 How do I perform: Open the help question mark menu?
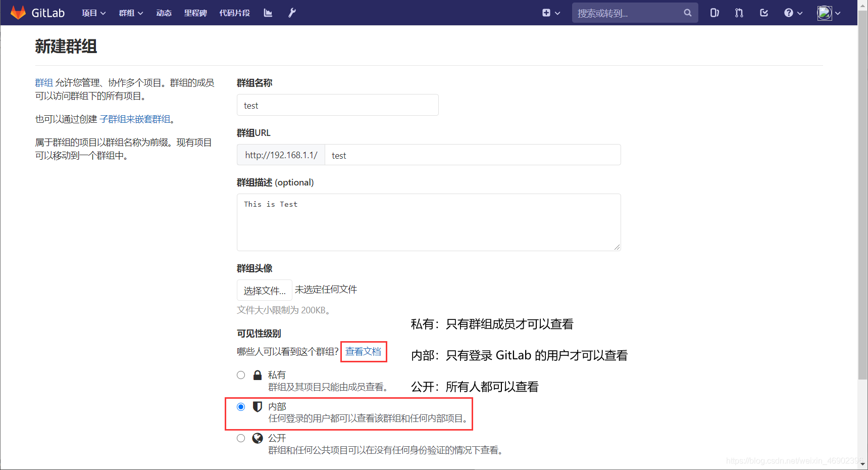793,13
